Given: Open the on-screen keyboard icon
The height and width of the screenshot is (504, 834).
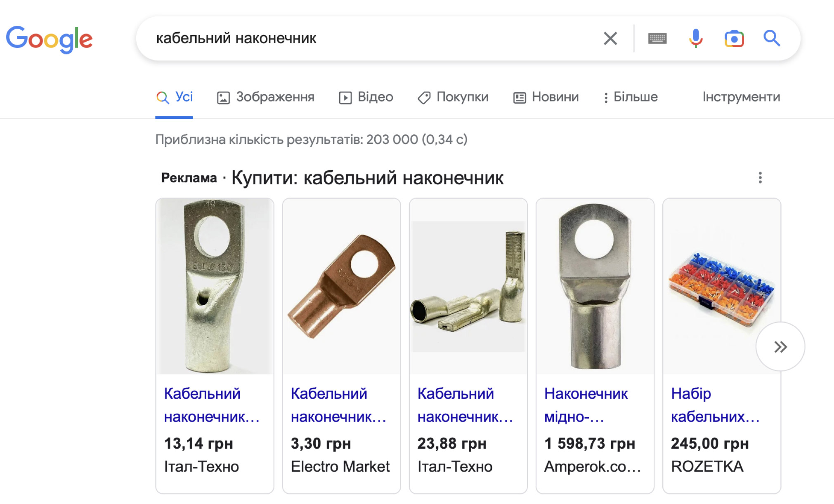Looking at the screenshot, I should [657, 38].
